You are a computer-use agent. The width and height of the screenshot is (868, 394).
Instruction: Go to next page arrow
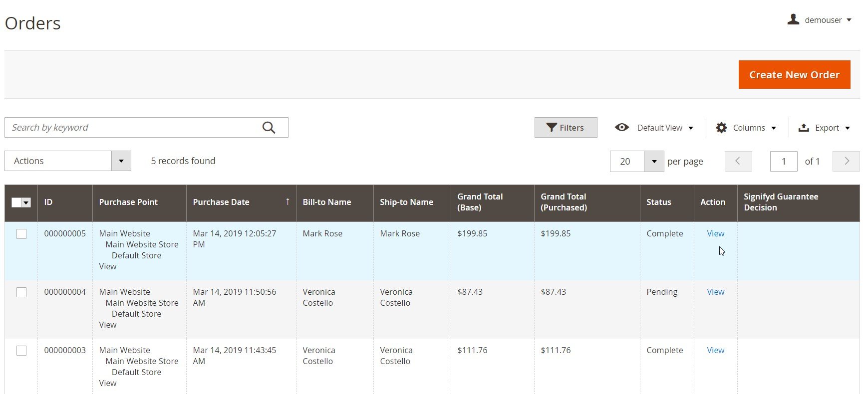tap(846, 161)
